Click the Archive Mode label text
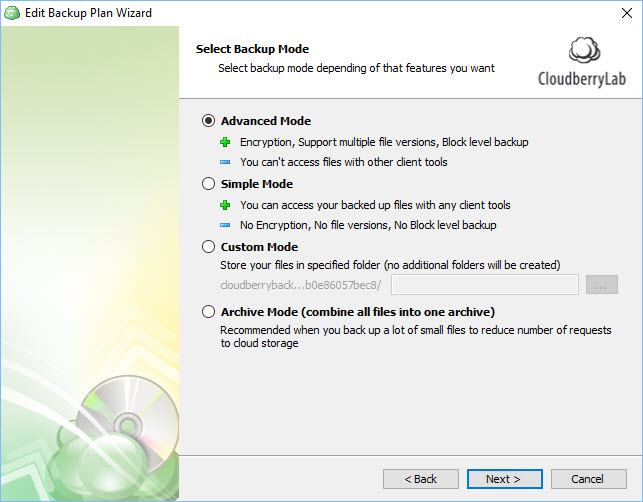Viewport: 643px width, 502px height. click(x=358, y=312)
